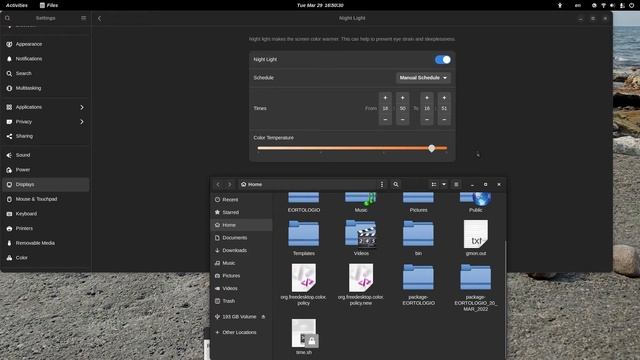Select Documents in Files sidebar
Viewport: 640px width, 360px height.
click(242, 238)
